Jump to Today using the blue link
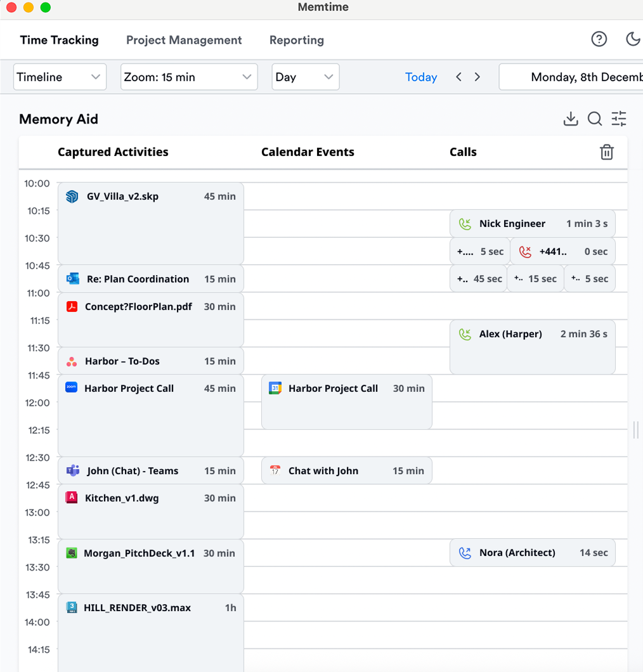Screen dimensions: 643x672 (421, 77)
